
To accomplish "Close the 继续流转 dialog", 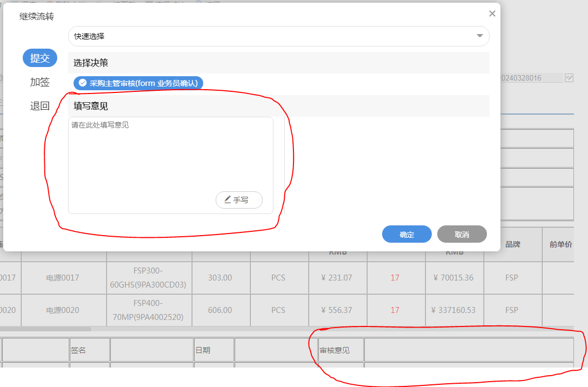I will point(492,14).
